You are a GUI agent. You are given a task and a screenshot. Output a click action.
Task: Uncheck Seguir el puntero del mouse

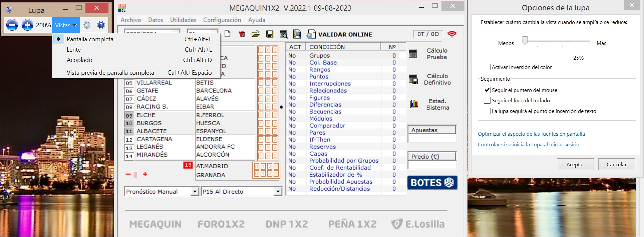(x=487, y=90)
